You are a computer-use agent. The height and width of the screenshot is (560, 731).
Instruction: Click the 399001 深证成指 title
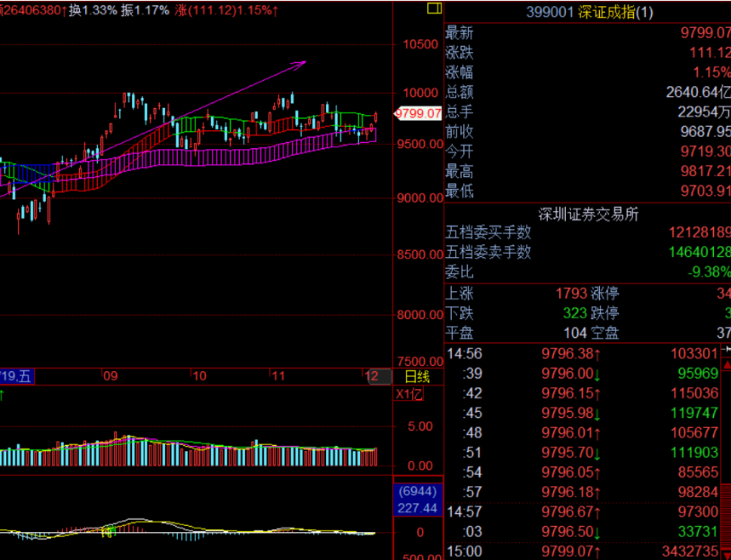click(586, 12)
